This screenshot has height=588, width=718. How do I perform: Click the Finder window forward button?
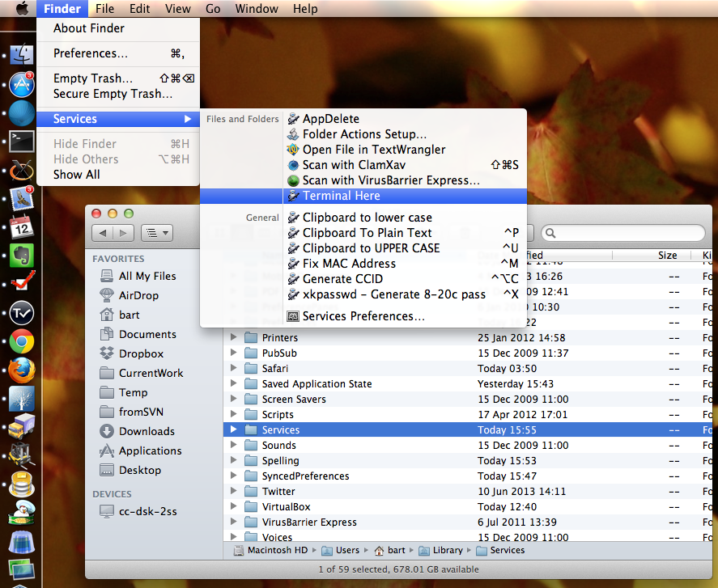point(123,233)
